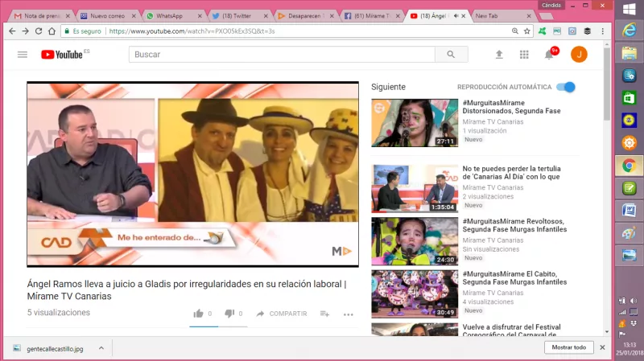Open Internet Explorer from the taskbar
Image resolution: width=644 pixels, height=361 pixels.
[x=630, y=31]
